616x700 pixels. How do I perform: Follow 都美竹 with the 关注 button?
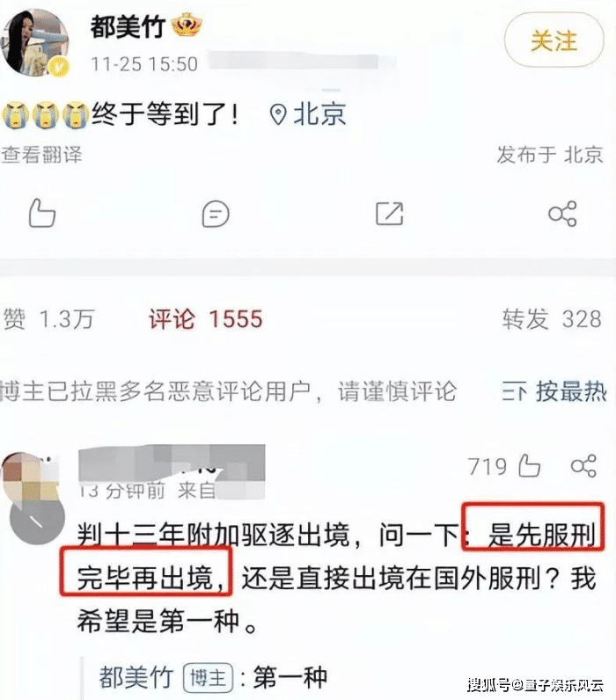[x=554, y=40]
